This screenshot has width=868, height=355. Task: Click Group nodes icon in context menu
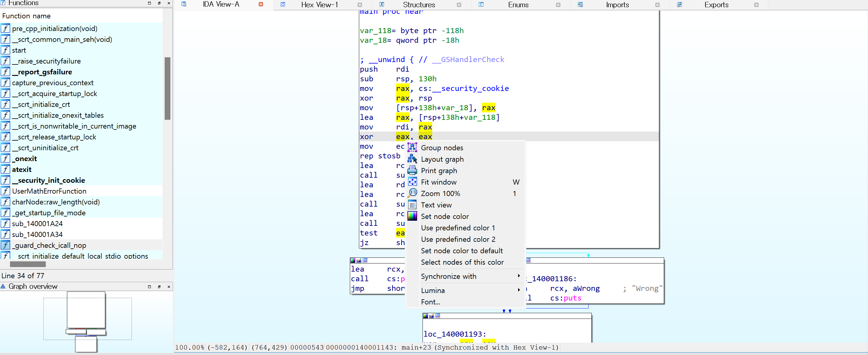pos(412,147)
